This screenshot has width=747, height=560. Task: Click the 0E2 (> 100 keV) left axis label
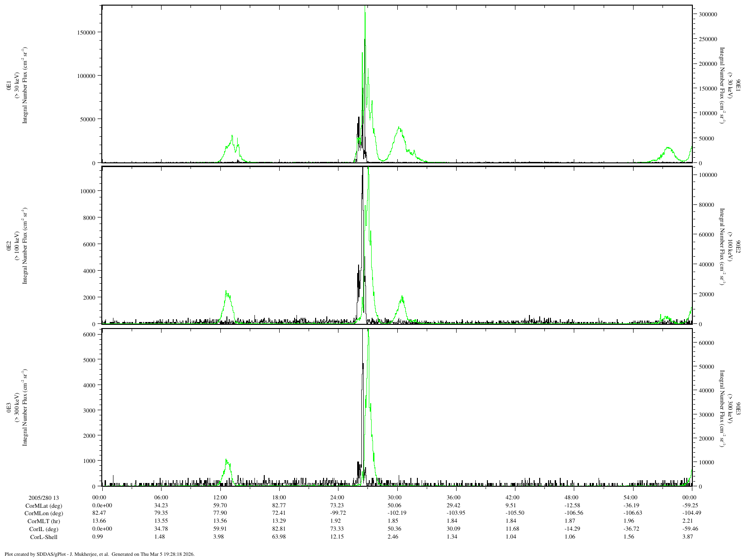17,246
